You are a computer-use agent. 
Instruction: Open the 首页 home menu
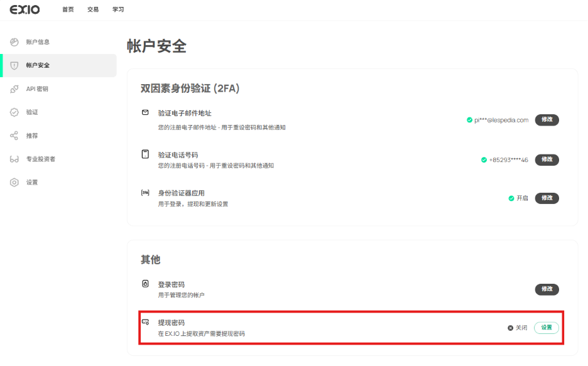68,9
